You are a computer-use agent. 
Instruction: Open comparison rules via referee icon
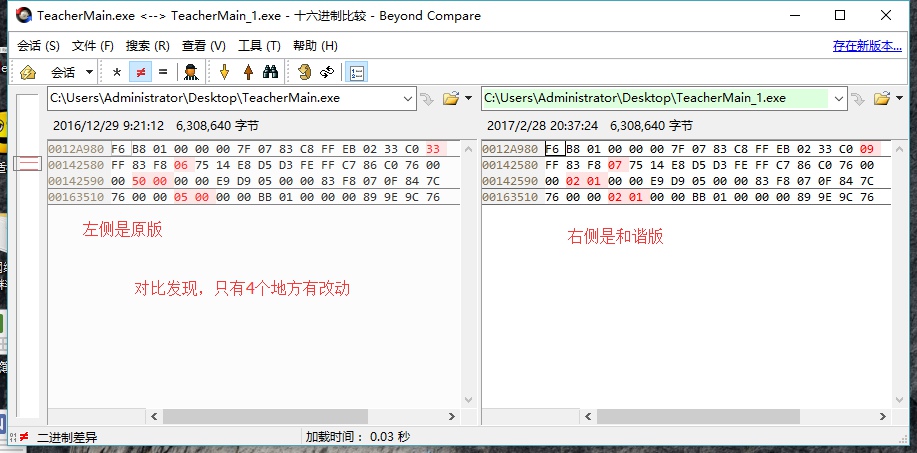191,72
